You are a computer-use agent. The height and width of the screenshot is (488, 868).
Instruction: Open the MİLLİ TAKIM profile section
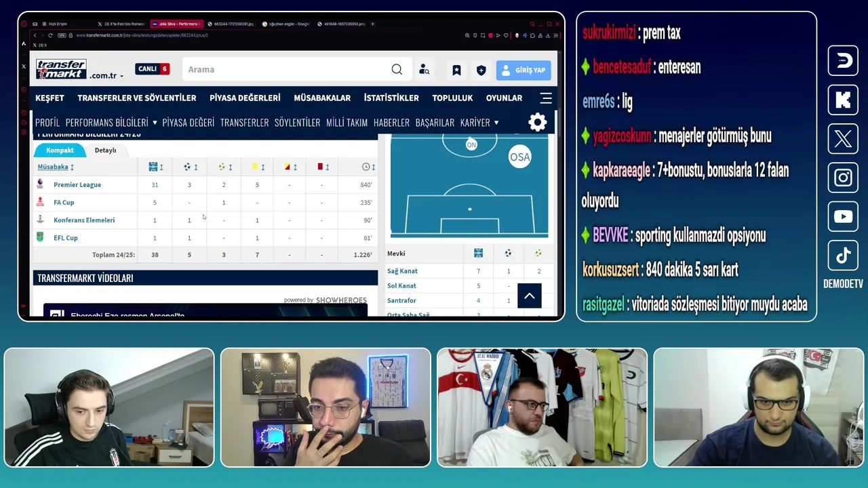(x=347, y=123)
